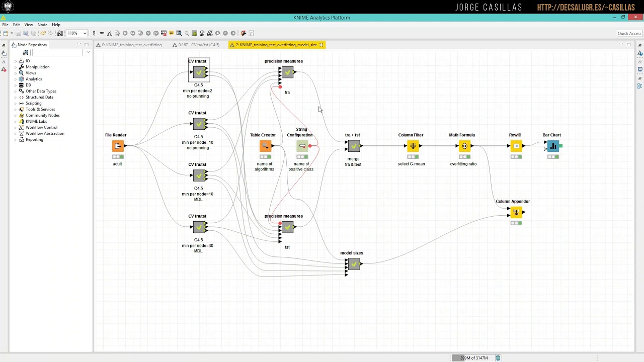The width and height of the screenshot is (644, 362).
Task: Expand the Manipulation category
Action: [15, 67]
